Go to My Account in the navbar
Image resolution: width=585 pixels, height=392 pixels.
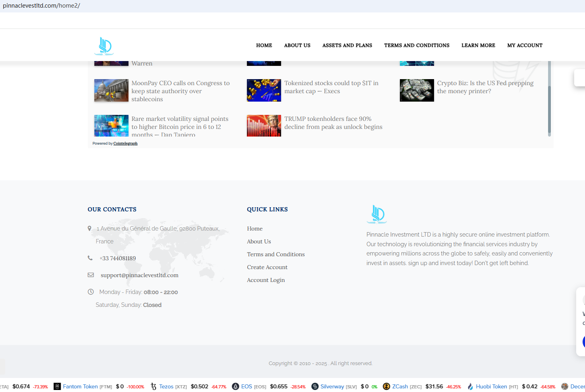(x=524, y=45)
